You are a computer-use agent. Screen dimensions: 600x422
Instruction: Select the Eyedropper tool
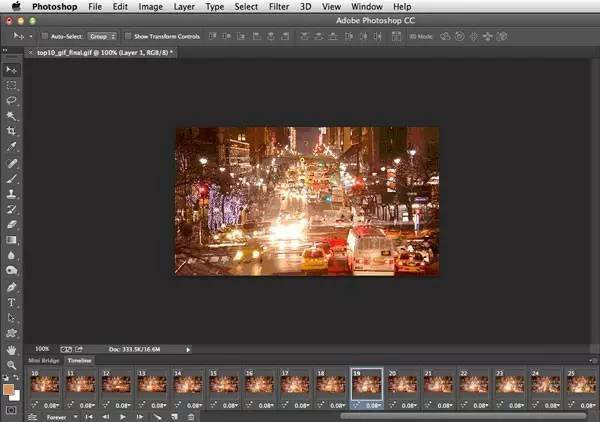(x=12, y=147)
